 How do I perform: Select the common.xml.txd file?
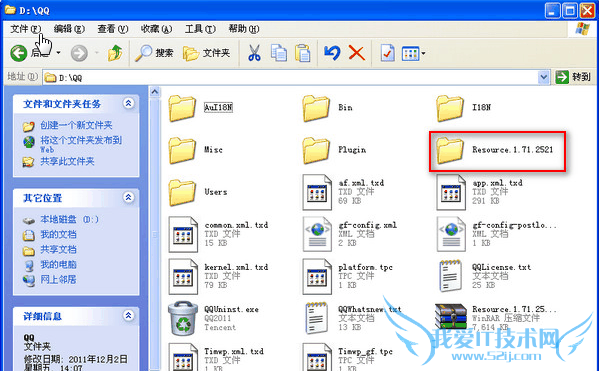(219, 234)
